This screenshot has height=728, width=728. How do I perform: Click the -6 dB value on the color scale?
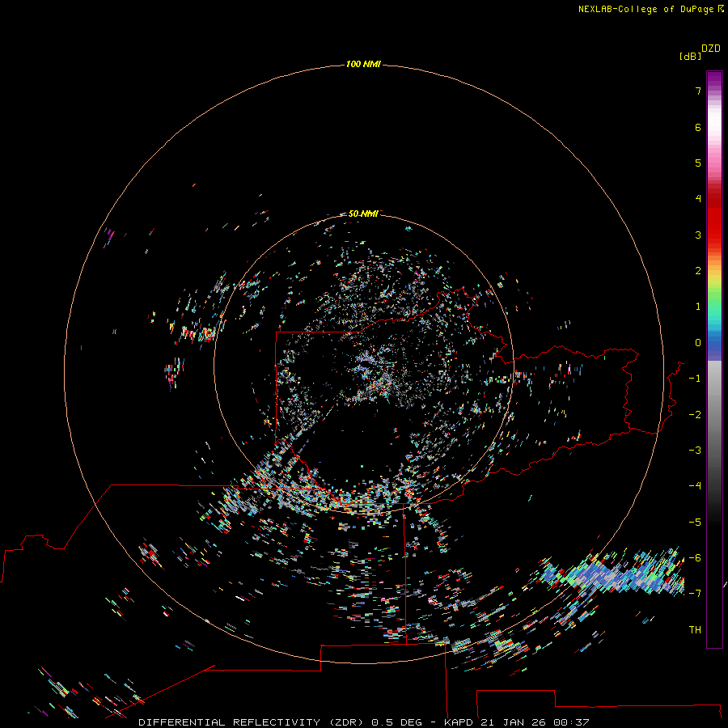coord(695,558)
